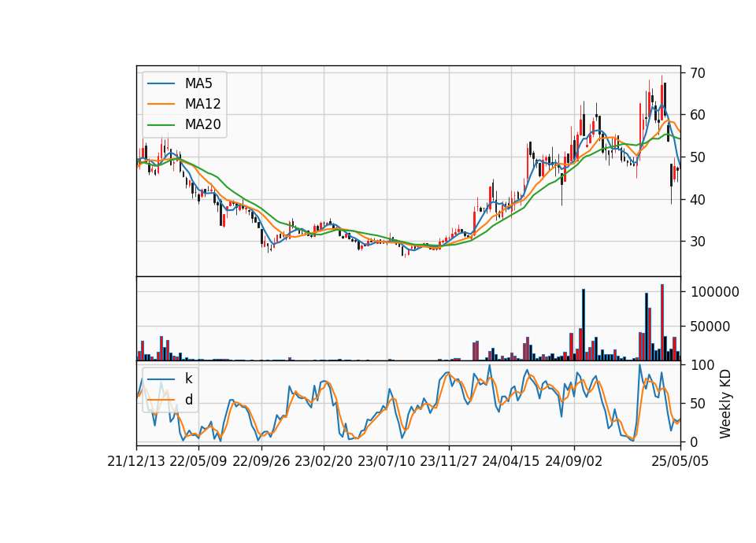This screenshot has height=543, width=756.
Task: Click the 25/05/05 date tick label
Action: click(x=680, y=461)
